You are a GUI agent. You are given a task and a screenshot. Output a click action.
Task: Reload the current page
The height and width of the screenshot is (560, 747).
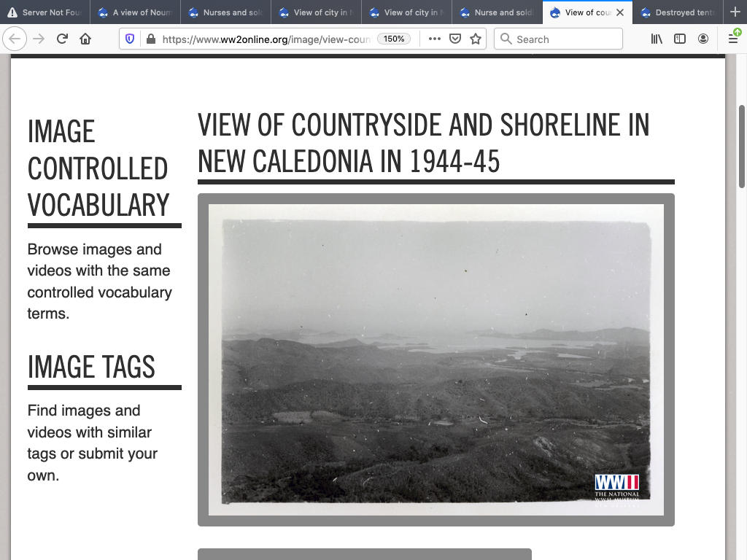(x=62, y=39)
